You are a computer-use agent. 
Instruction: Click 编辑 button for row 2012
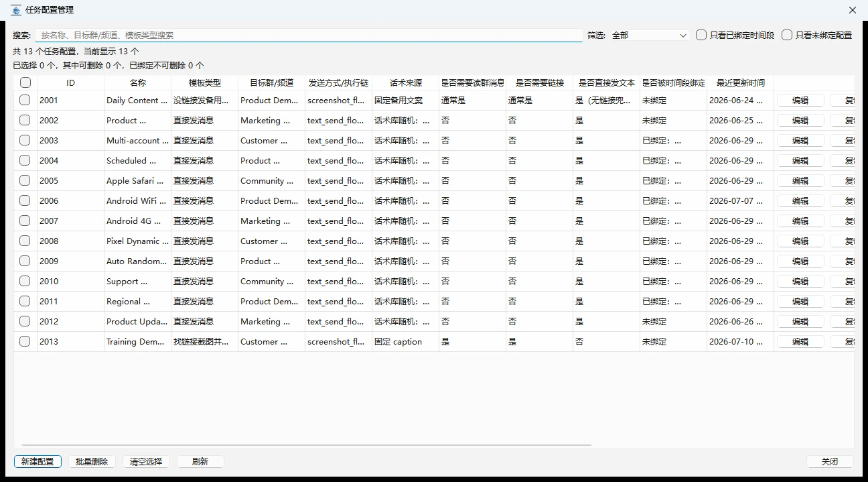[x=800, y=321]
